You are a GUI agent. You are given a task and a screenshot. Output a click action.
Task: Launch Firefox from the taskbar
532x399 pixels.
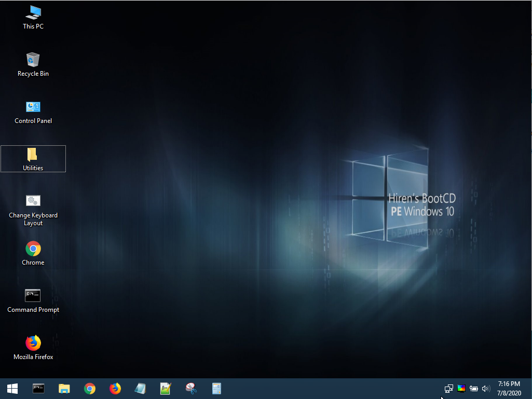click(115, 389)
